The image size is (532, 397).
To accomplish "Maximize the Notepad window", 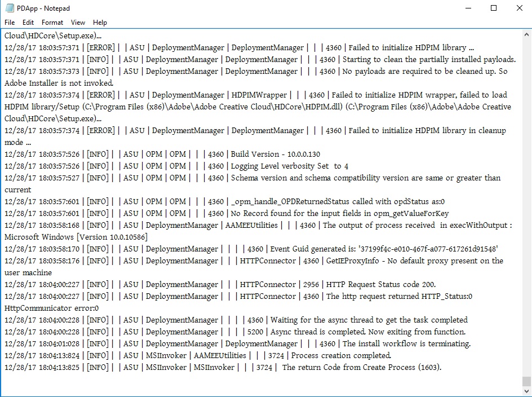I will tap(494, 8).
